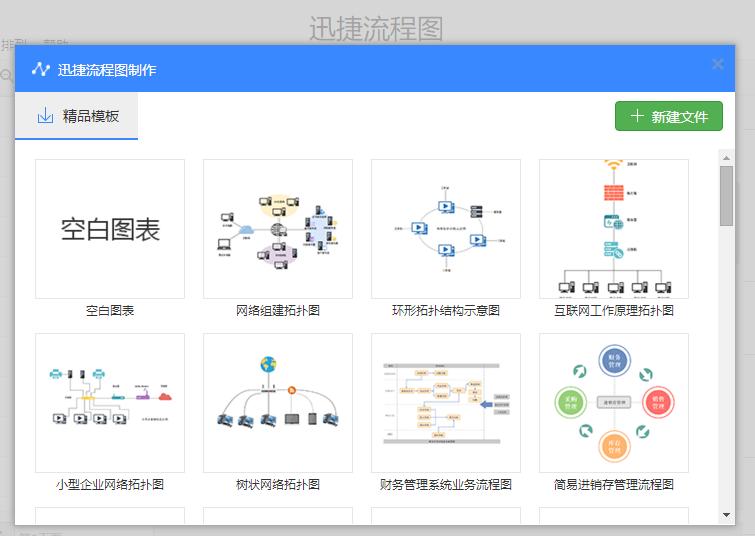This screenshot has height=536, width=755.
Task: Click the template list scrollbar thumb
Action: click(727, 196)
